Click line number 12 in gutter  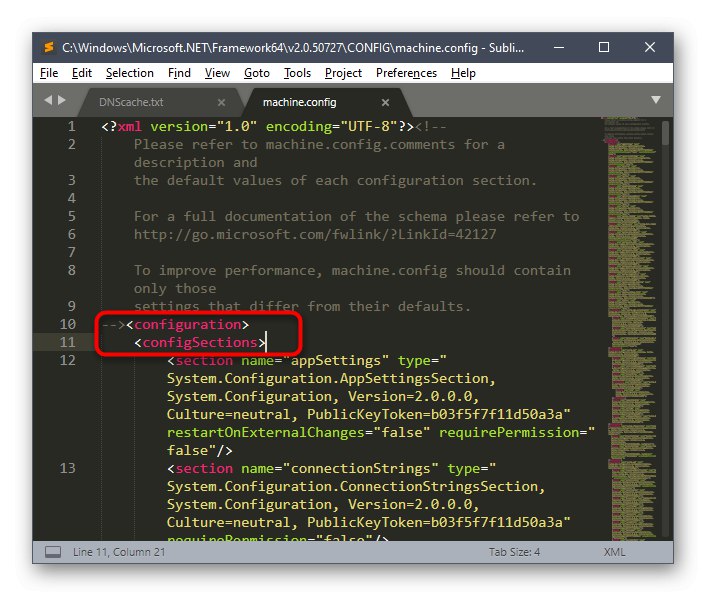click(x=68, y=360)
